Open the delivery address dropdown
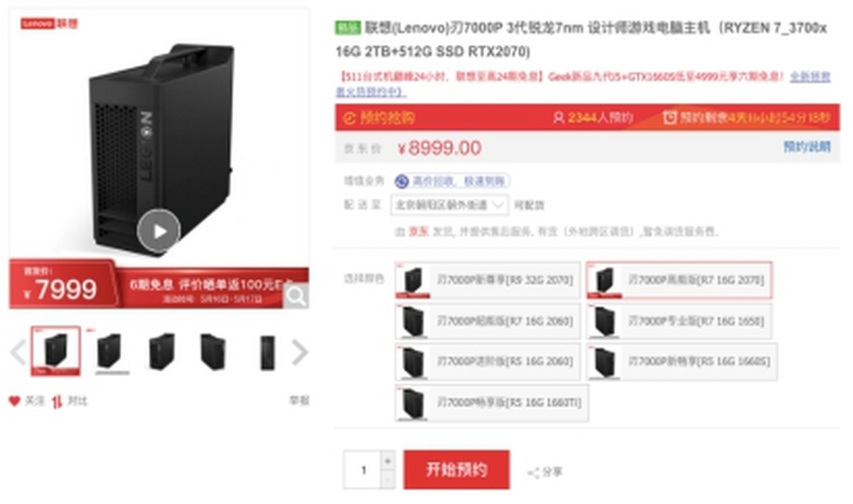The height and width of the screenshot is (504, 853). [450, 205]
